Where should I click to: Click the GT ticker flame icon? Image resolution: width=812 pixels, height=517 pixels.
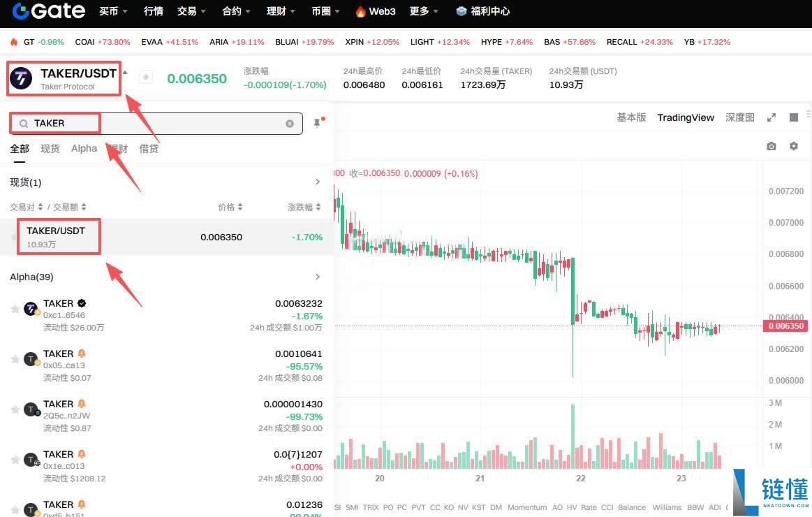[x=14, y=41]
